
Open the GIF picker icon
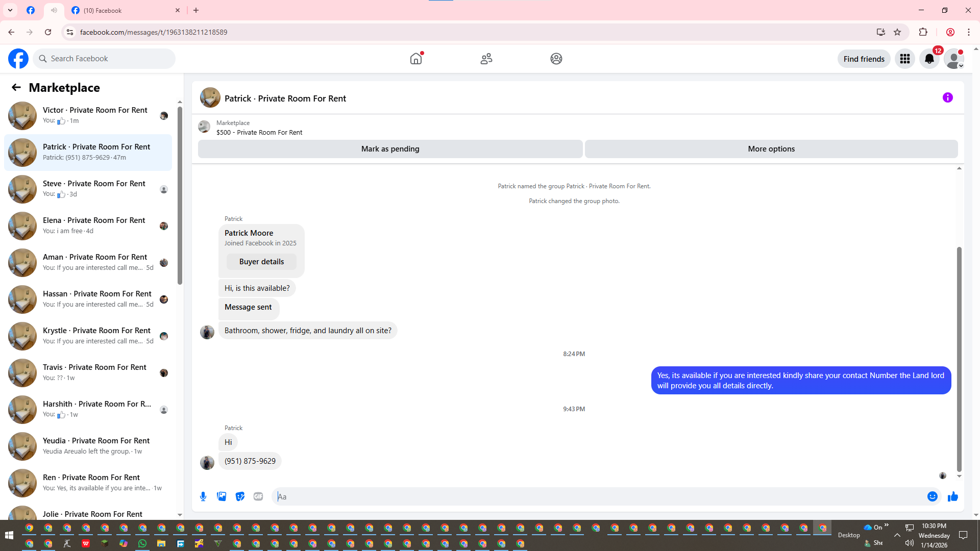258,496
